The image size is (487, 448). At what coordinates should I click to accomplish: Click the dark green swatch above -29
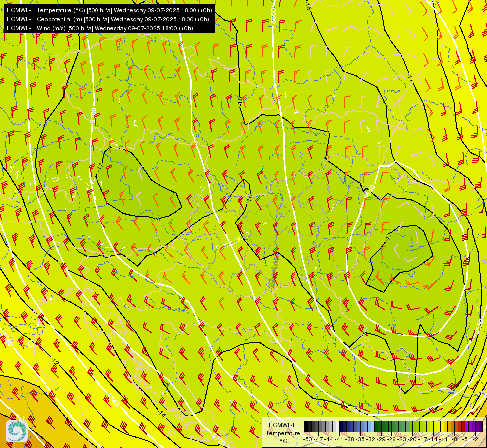[x=376, y=426]
